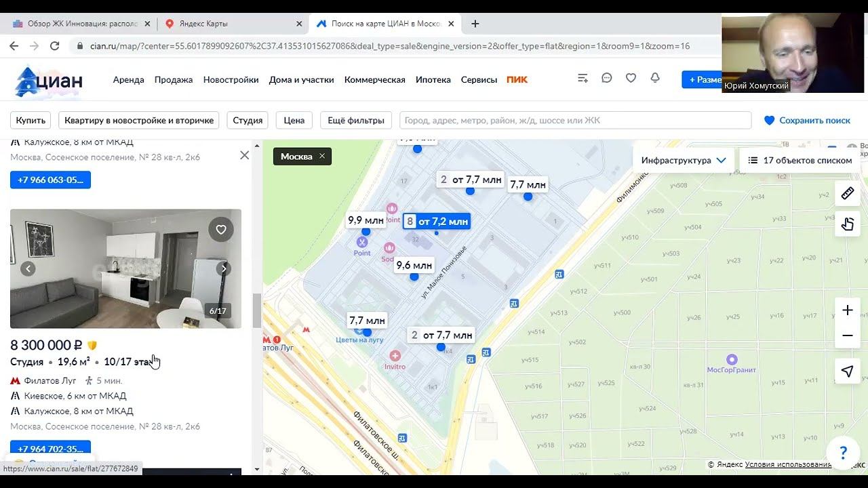The width and height of the screenshot is (868, 488).
Task: Go forward in the browser
Action: (34, 46)
